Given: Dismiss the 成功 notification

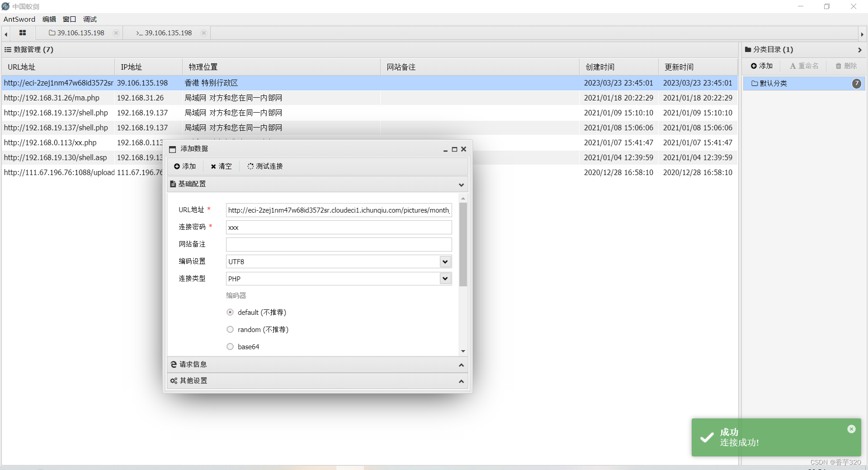Looking at the screenshot, I should click(851, 429).
